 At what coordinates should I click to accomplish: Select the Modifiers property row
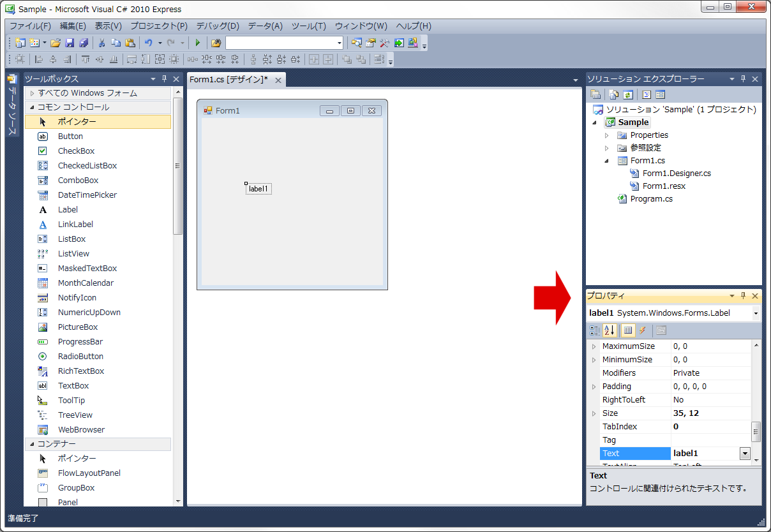point(669,373)
